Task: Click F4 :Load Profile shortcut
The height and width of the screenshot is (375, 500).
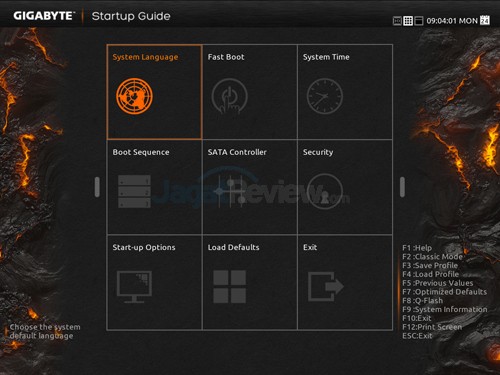Action: click(430, 274)
